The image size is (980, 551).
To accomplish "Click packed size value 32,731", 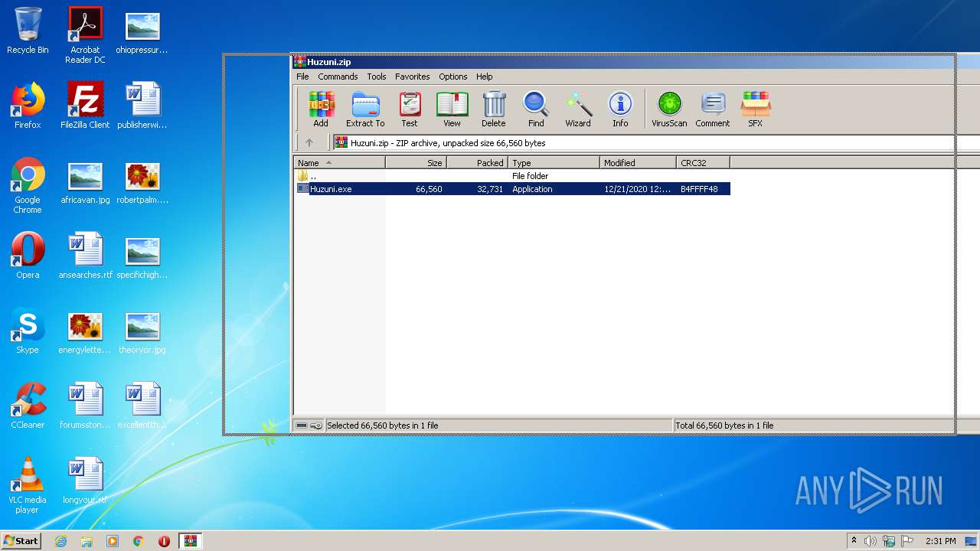I will click(490, 189).
